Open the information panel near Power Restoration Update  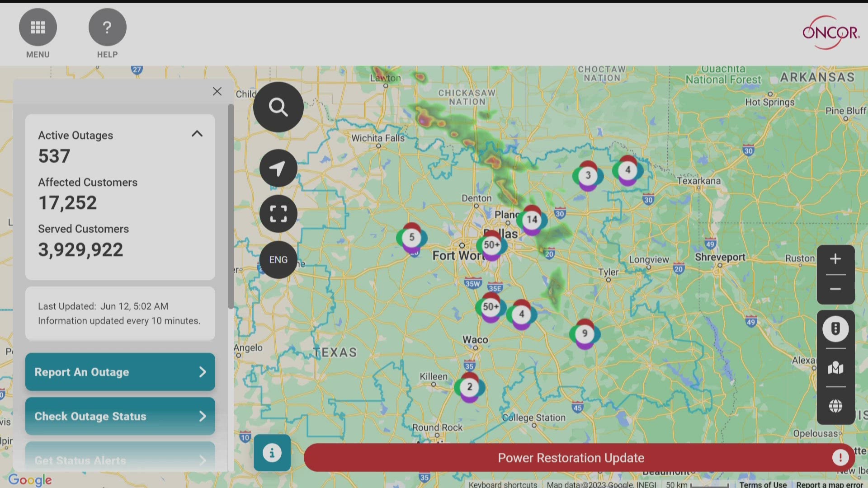point(272,453)
